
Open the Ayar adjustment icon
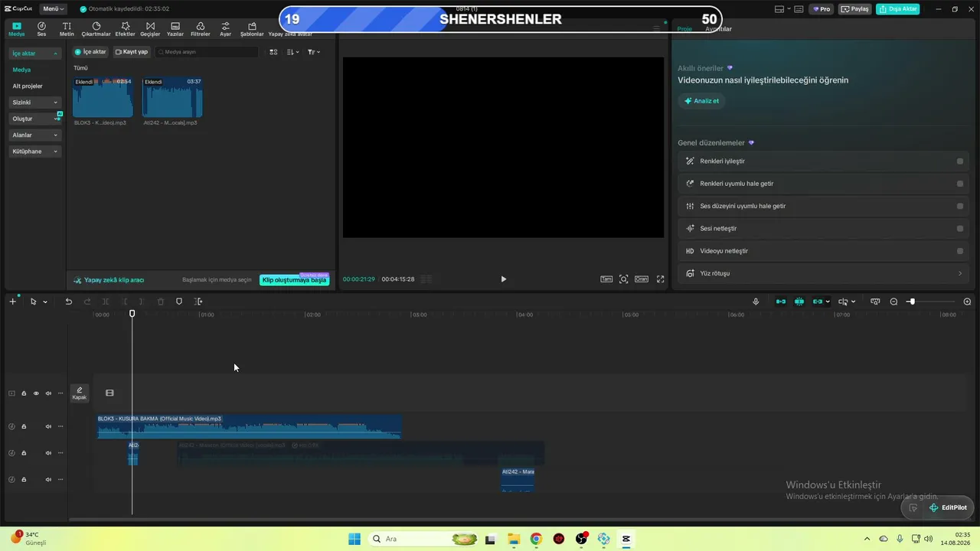pos(225,29)
